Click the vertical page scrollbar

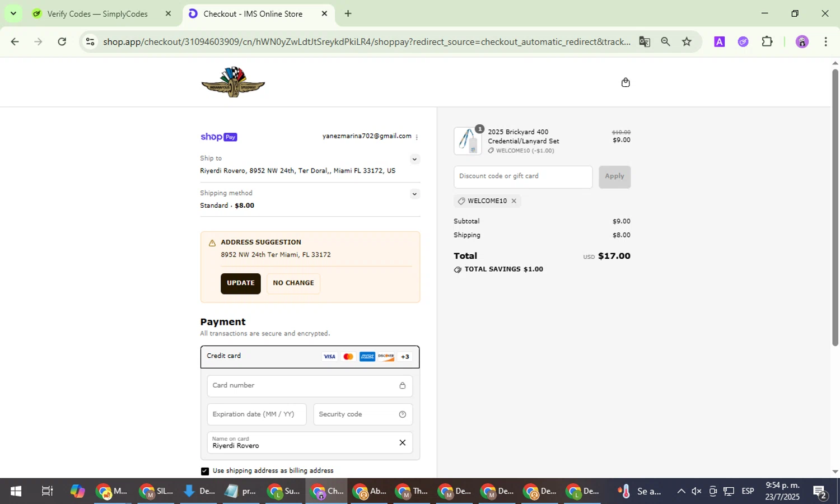point(835,207)
